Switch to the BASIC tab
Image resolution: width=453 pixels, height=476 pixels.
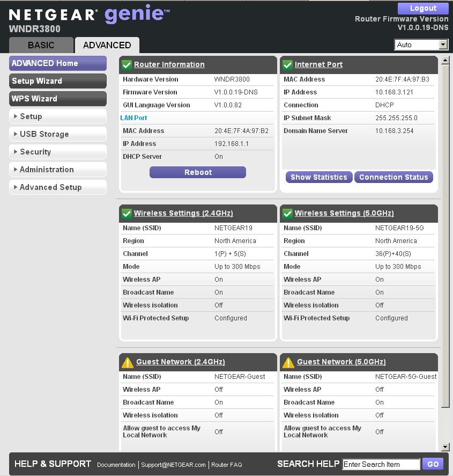[x=41, y=45]
